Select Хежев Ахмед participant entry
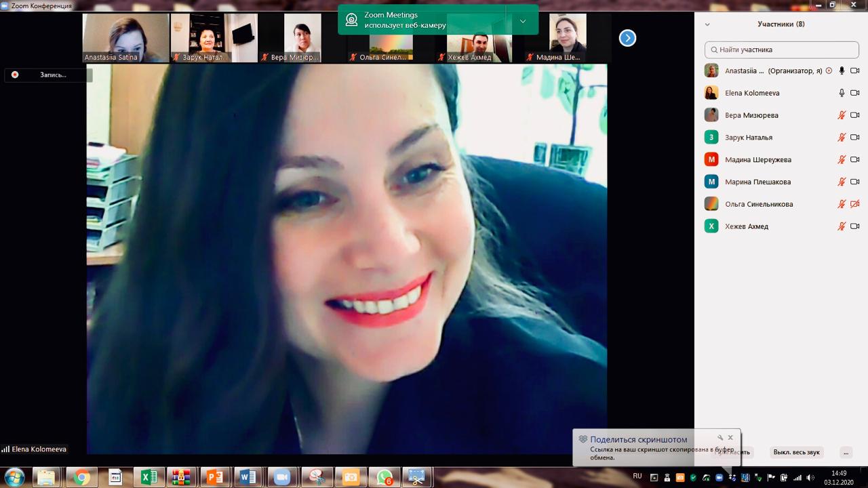This screenshot has height=488, width=868. click(x=747, y=226)
